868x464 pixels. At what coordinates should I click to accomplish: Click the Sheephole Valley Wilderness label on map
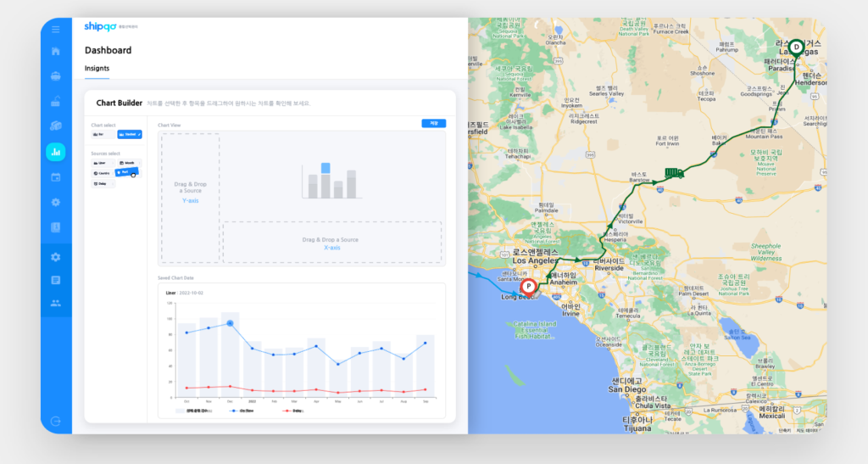(766, 252)
